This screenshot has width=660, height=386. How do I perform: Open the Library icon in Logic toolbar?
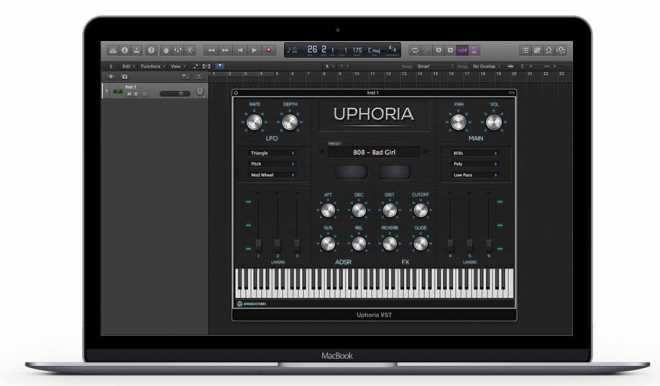(113, 51)
